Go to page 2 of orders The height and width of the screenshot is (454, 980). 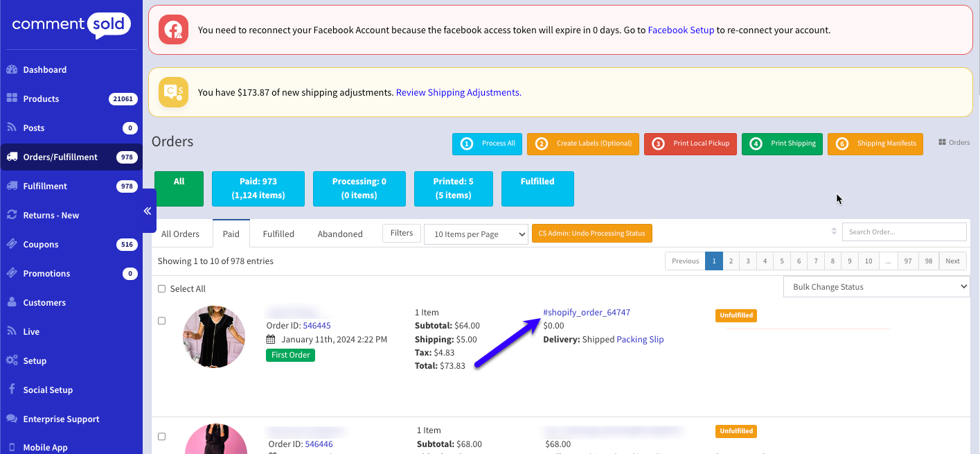coord(731,261)
